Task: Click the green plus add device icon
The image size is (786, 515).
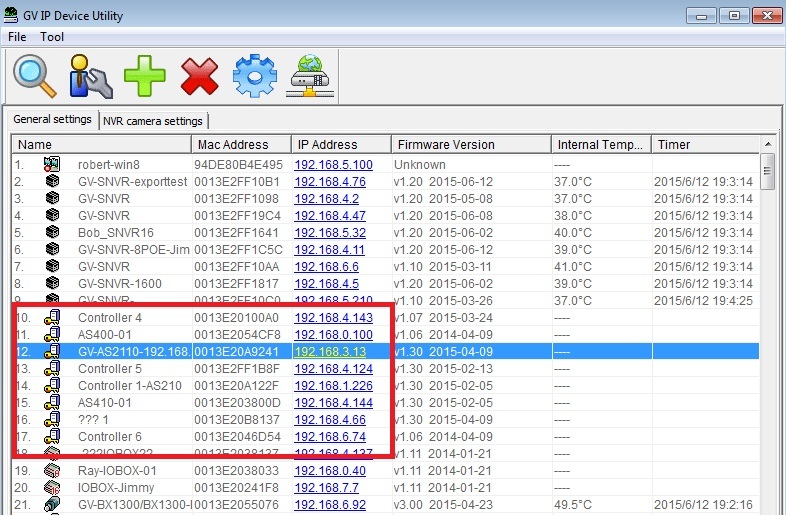Action: [x=144, y=76]
